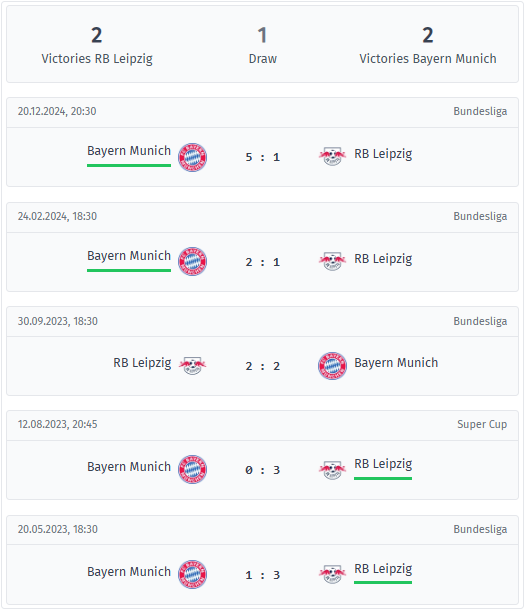Viewport: 525px width, 609px height.
Task: Click RB Leipzig logo in 20.05.2023 match
Action: pos(332,574)
